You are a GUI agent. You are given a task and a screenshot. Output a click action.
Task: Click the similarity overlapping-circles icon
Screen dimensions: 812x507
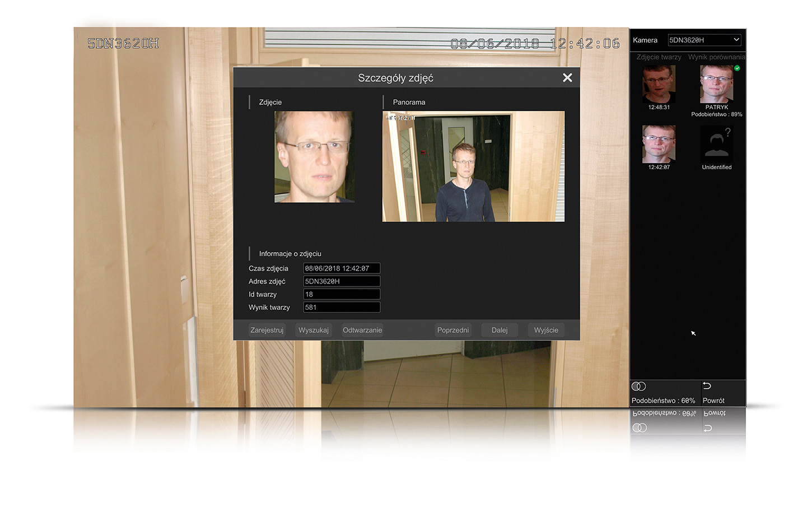pos(638,386)
